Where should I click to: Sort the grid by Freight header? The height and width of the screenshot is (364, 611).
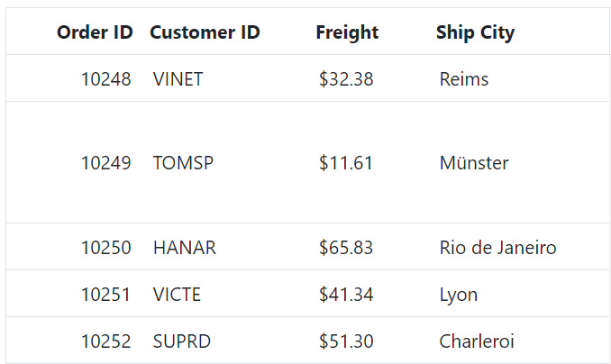pos(347,32)
